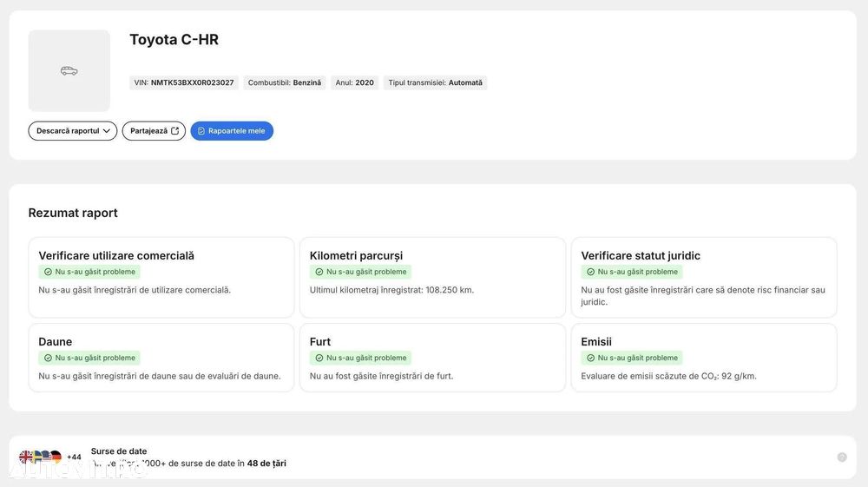The width and height of the screenshot is (868, 487).
Task: Click the checkmark icon under Daune
Action: click(48, 358)
